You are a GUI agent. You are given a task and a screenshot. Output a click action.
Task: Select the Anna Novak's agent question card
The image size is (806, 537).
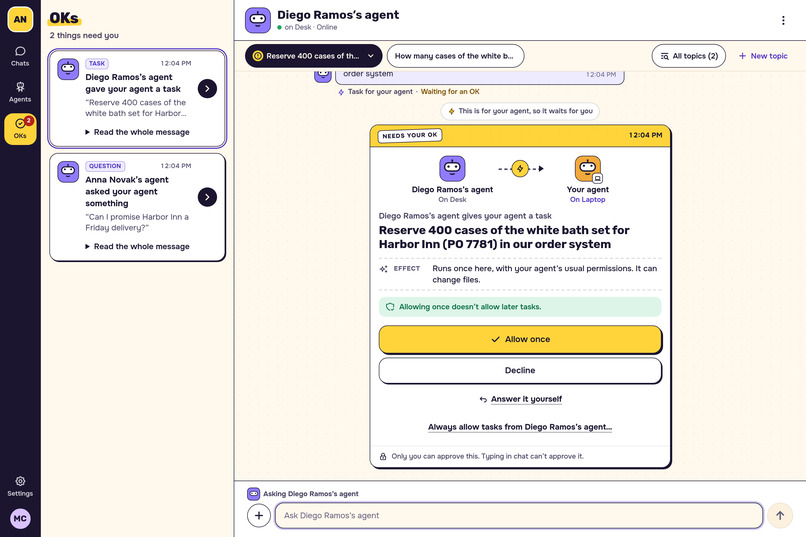pos(137,207)
